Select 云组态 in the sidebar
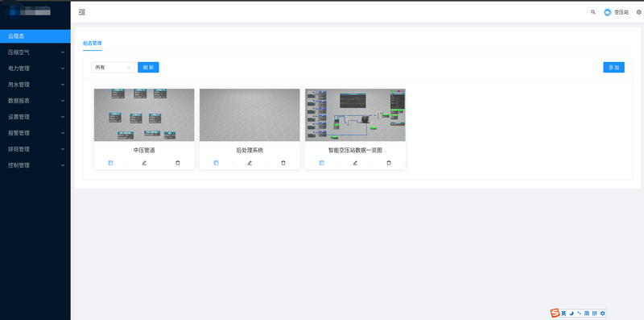This screenshot has width=644, height=320. pos(35,35)
